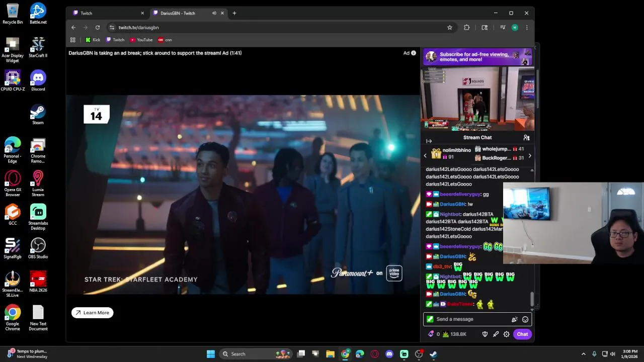Click username beeerdeliveryguy who said gg
644x362 pixels.
pyautogui.click(x=460, y=195)
